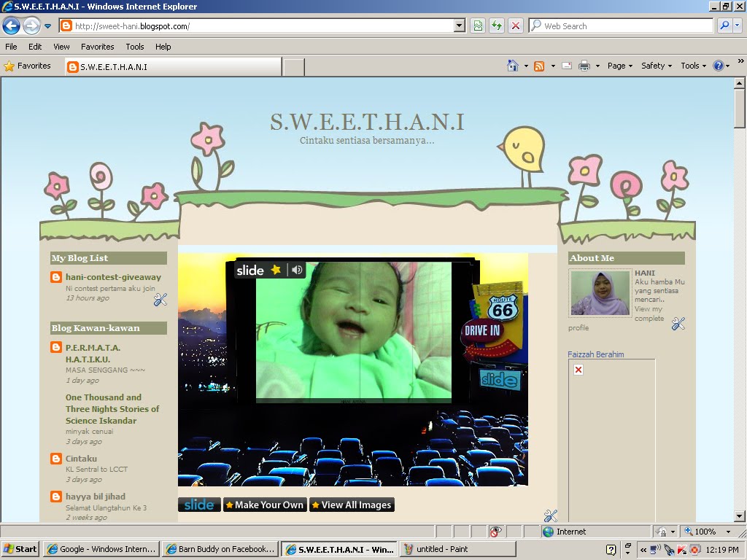The width and height of the screenshot is (747, 560).
Task: Click the RSS feeds icon
Action: (539, 66)
